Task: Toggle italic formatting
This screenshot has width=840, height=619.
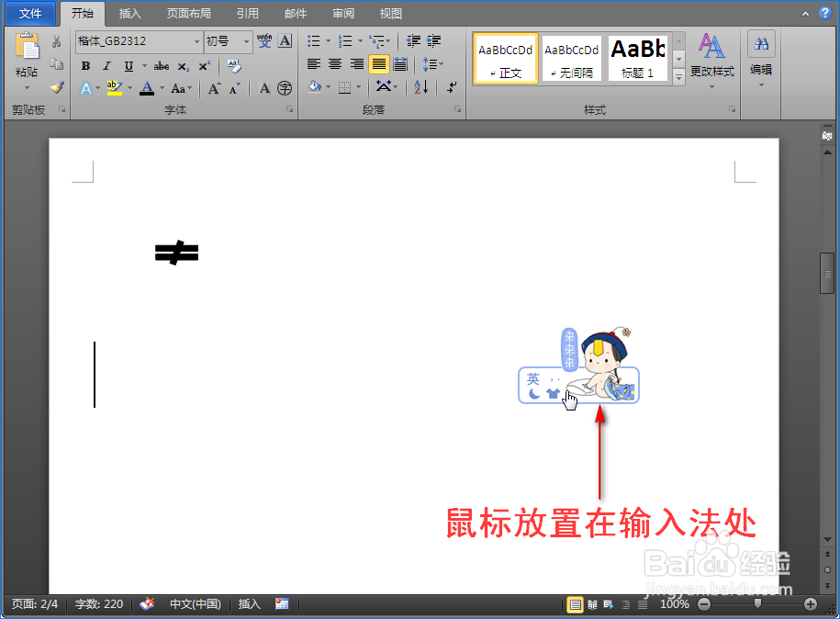Action: click(106, 65)
